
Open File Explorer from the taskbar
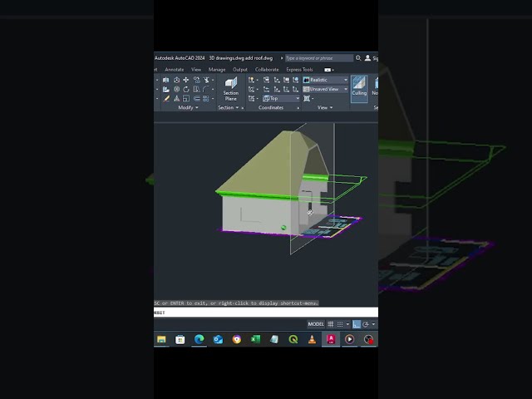(161, 339)
